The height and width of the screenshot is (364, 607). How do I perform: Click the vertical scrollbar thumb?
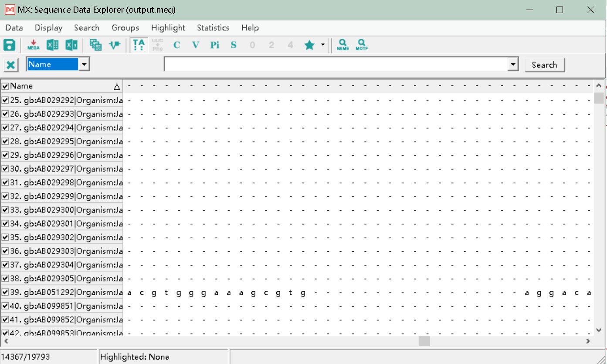tap(599, 98)
